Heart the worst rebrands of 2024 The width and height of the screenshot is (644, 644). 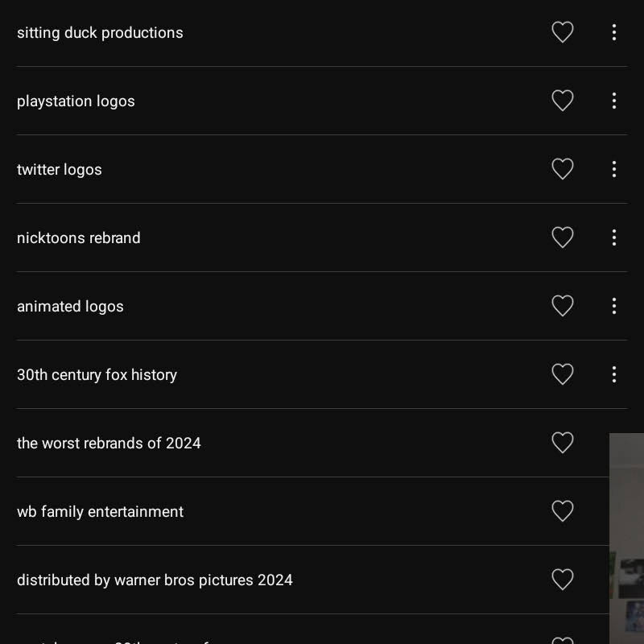pos(562,443)
